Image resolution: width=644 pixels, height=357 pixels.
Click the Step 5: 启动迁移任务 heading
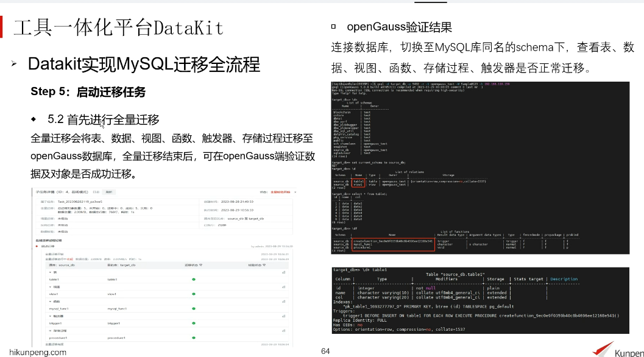[88, 91]
